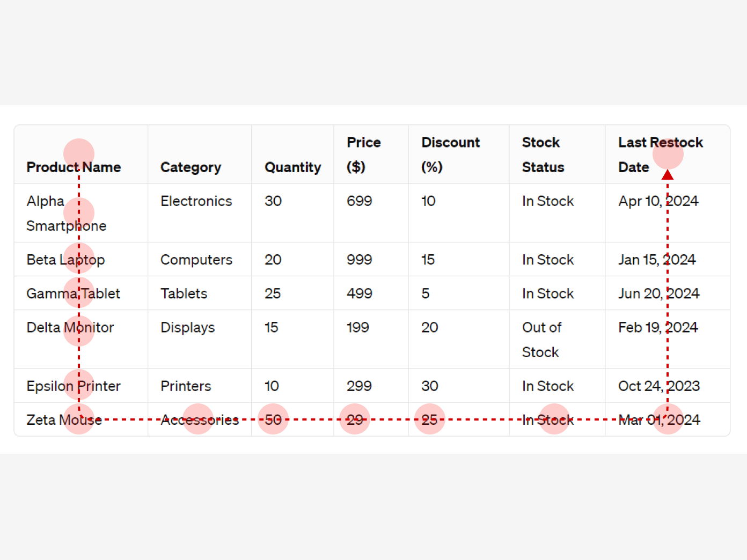Click the Product Name column header

pyautogui.click(x=74, y=167)
